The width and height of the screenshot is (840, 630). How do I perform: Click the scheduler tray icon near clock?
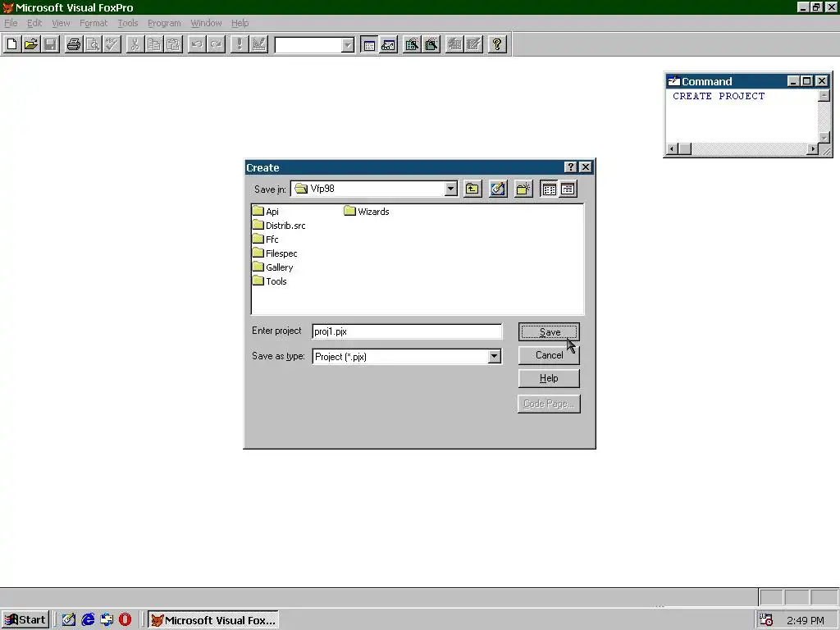coord(766,620)
